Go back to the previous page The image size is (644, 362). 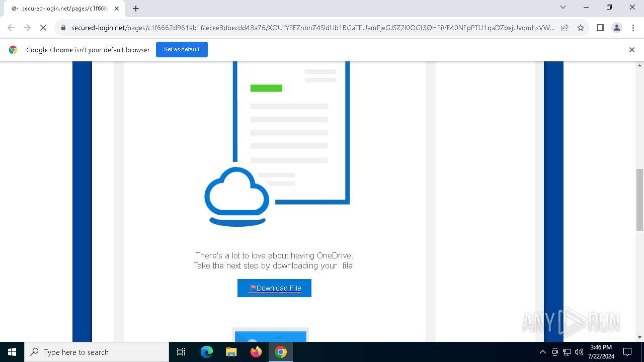point(11,28)
